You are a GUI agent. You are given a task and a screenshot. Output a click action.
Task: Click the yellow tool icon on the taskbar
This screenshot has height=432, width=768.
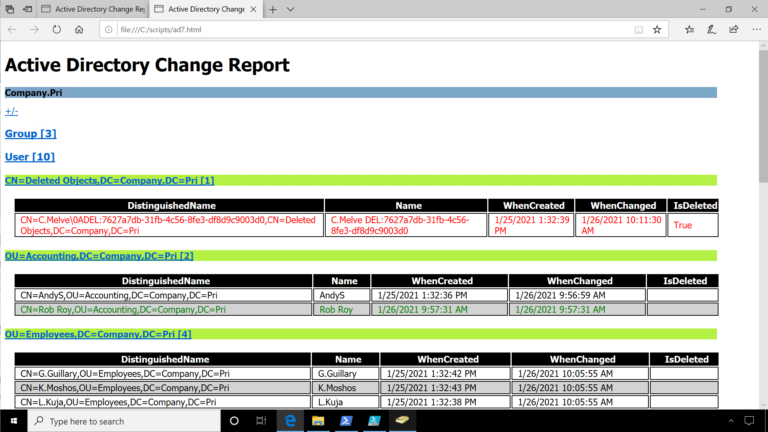click(x=402, y=420)
